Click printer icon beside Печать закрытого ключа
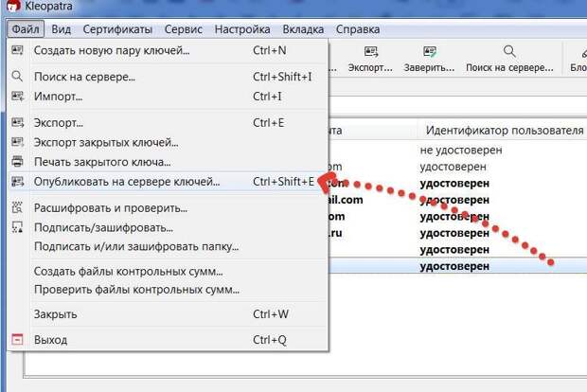This screenshot has width=587, height=392. tap(17, 161)
